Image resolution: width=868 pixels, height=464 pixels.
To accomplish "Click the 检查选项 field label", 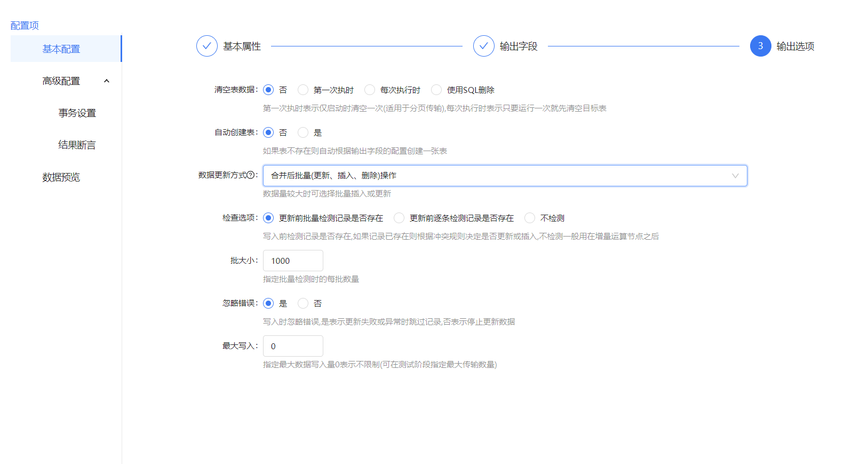I will [x=240, y=218].
